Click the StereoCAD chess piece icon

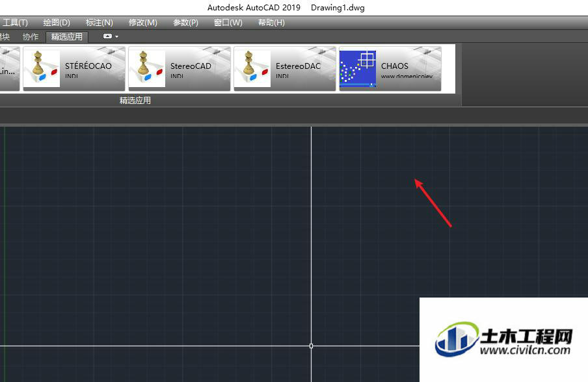pos(147,68)
